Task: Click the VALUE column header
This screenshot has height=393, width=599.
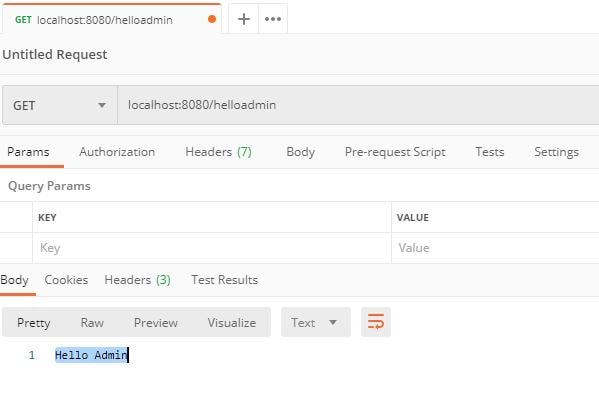Action: point(413,217)
